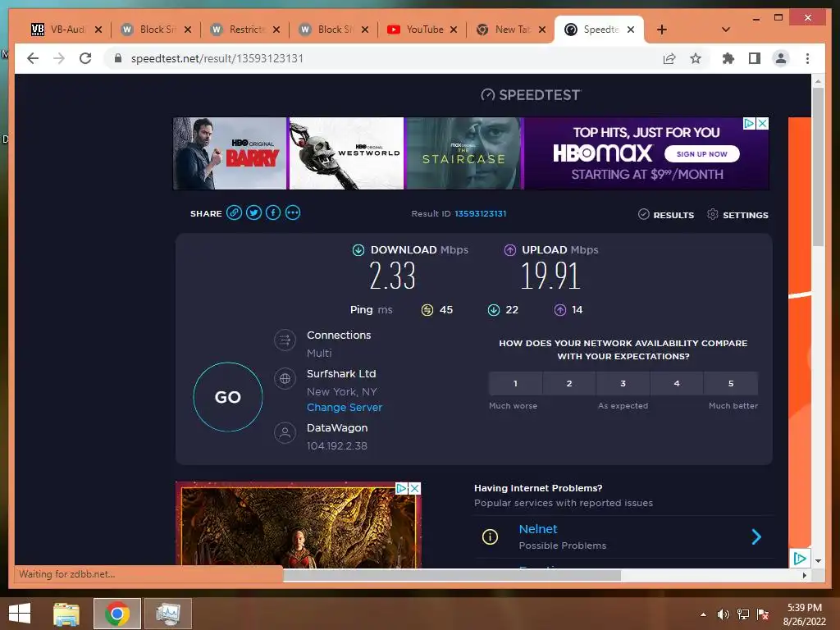840x630 pixels.
Task: Rate network availability as 1
Action: tap(515, 384)
